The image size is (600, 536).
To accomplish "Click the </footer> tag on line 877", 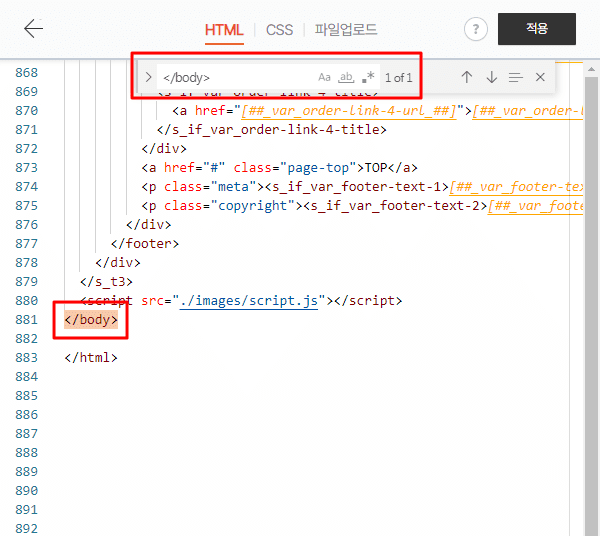I will point(145,244).
